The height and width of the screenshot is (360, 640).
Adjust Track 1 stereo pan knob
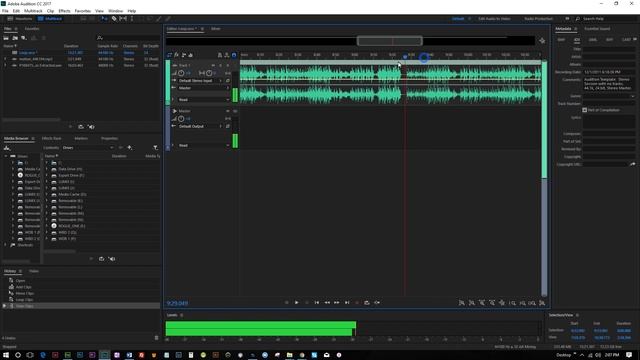coord(209,73)
